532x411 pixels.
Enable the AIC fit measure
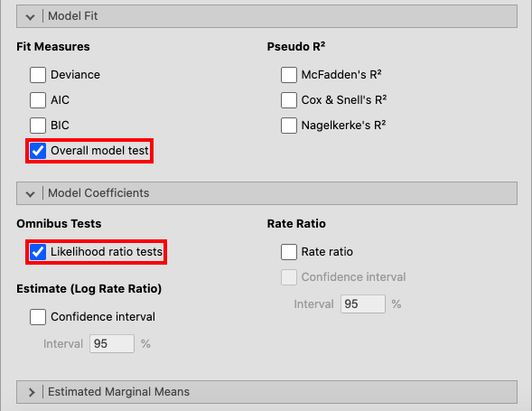coord(38,100)
